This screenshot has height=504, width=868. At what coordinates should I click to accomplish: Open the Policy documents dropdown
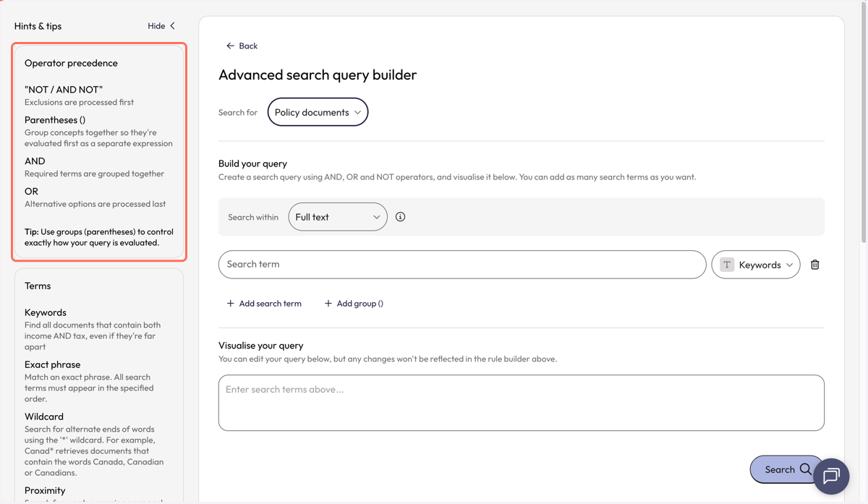coord(318,112)
